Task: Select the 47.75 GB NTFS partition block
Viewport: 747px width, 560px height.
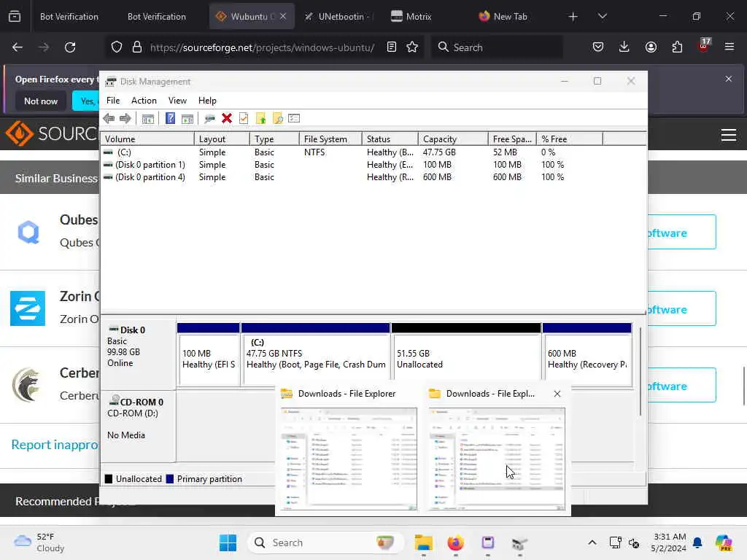Action: (315, 354)
